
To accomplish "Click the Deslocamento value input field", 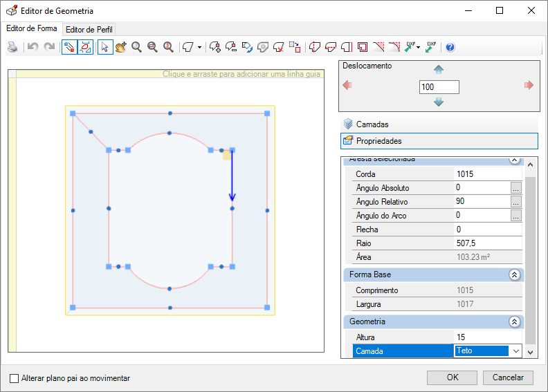I will pos(439,87).
